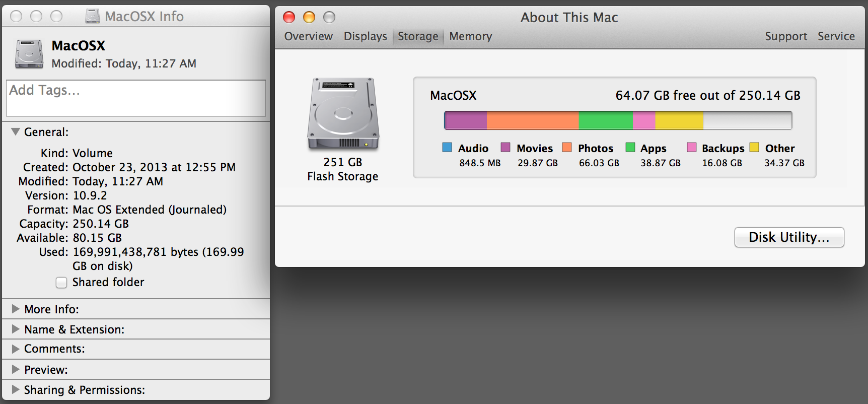Click the Add Tags field
Screen dimensions: 868x404
click(x=136, y=98)
